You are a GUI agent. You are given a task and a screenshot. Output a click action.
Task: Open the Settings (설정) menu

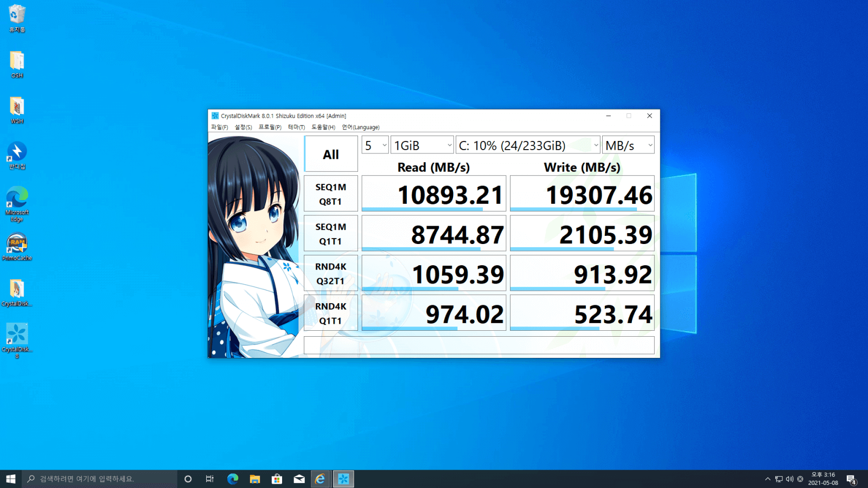tap(243, 127)
